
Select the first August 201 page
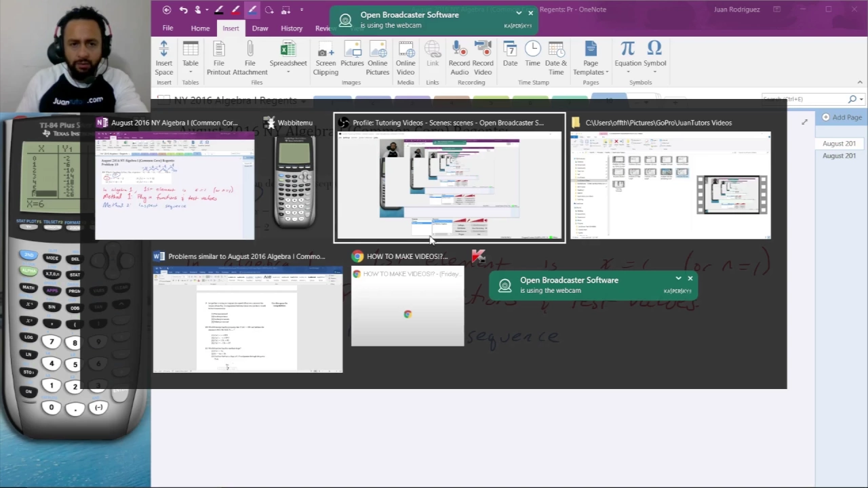pos(839,144)
